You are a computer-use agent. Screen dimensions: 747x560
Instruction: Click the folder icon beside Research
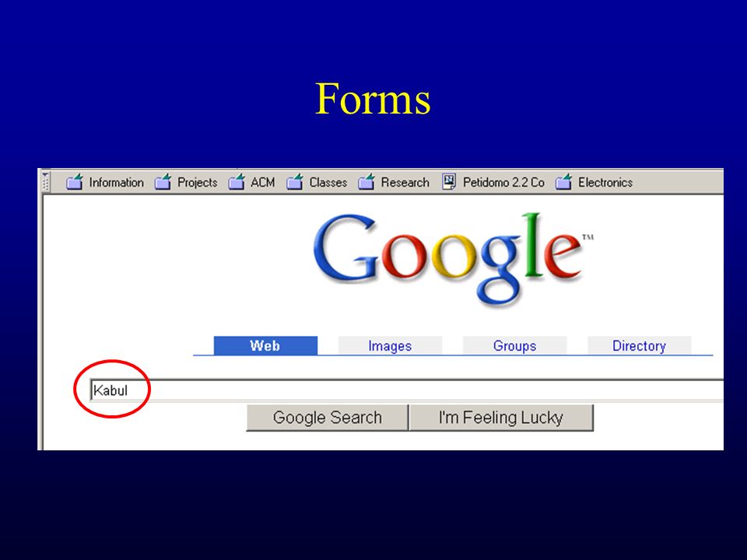[366, 182]
